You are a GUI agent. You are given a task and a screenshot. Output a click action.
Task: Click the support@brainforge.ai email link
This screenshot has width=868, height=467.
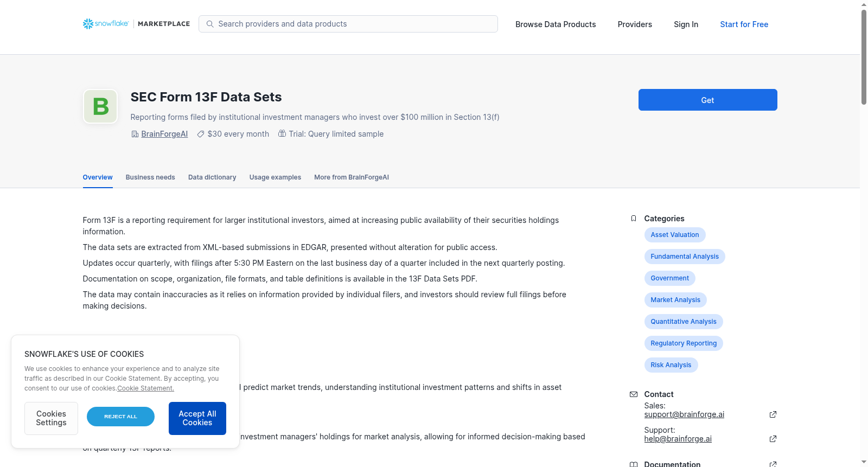(684, 414)
